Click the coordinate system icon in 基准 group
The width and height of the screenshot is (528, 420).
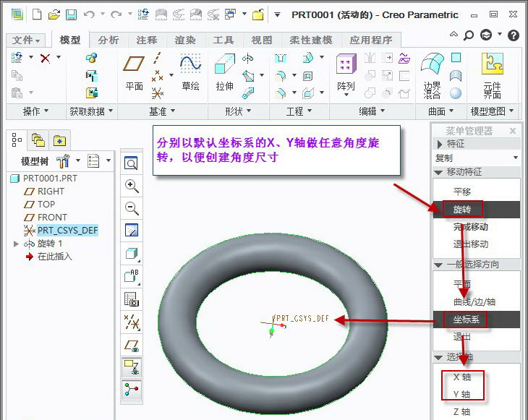click(x=157, y=93)
